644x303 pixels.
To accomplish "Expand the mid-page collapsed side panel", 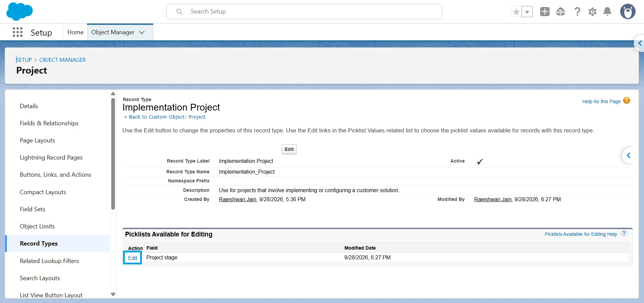I will coord(628,155).
